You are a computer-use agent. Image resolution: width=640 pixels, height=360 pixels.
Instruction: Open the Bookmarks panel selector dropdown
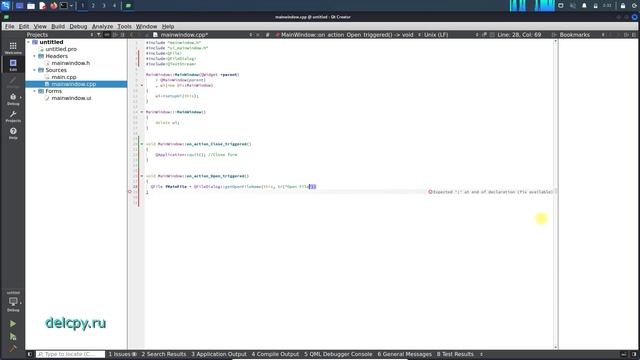[x=582, y=35]
